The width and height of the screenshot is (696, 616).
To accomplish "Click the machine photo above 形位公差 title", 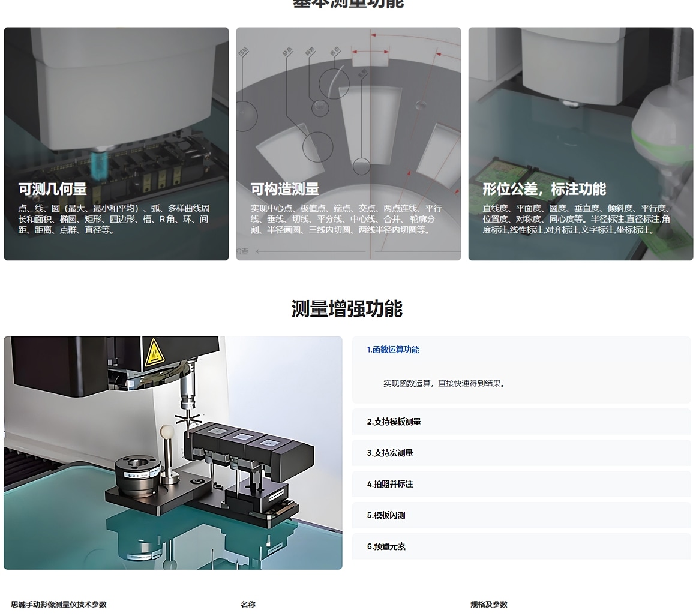I will [580, 102].
